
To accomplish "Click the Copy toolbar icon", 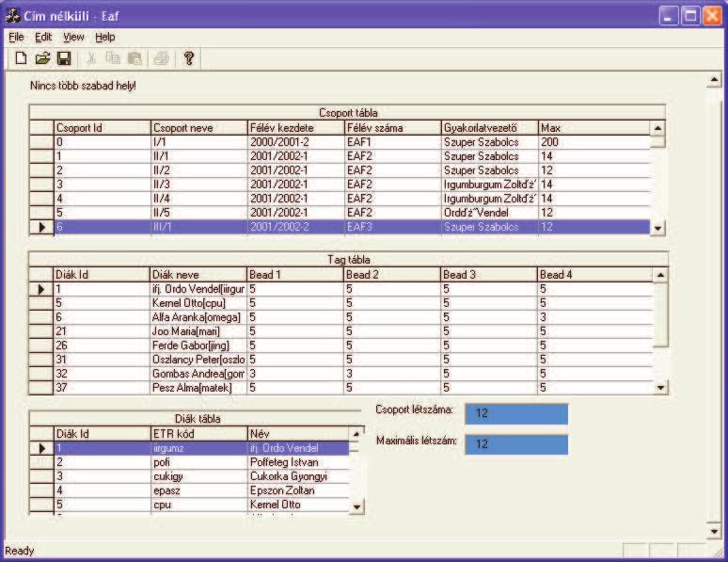I will [113, 58].
